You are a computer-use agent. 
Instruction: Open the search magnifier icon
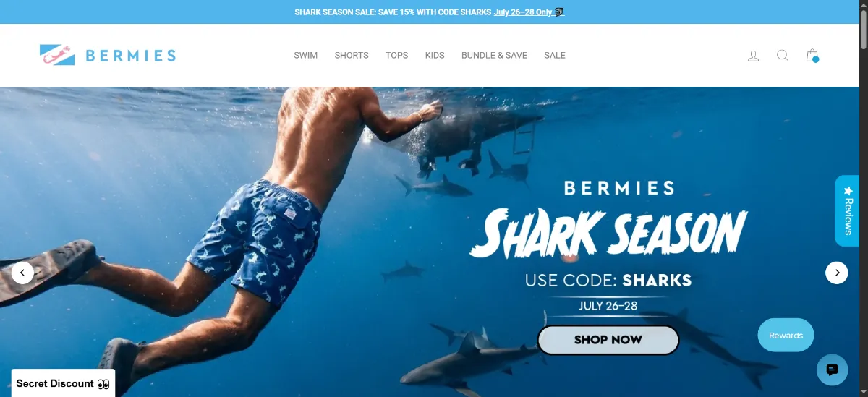coord(783,56)
